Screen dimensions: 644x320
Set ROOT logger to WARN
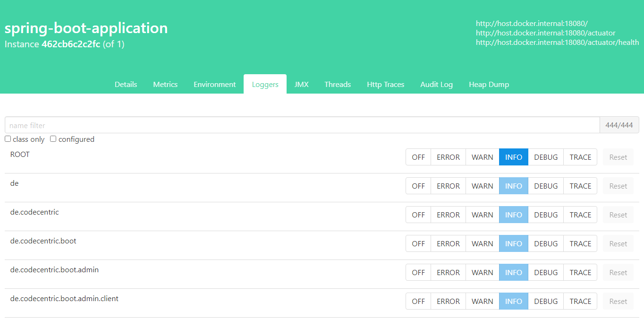tap(483, 157)
